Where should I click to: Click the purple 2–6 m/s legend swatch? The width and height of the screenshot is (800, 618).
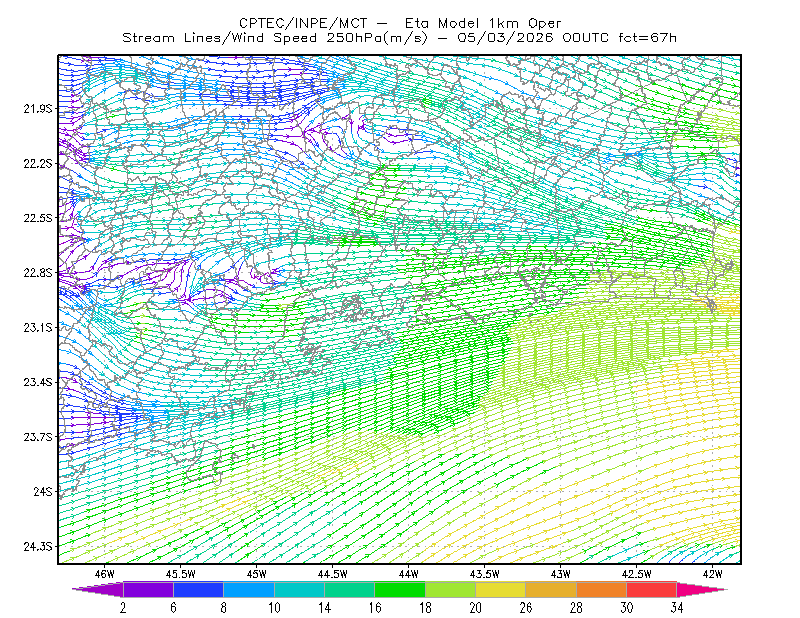coord(148,589)
